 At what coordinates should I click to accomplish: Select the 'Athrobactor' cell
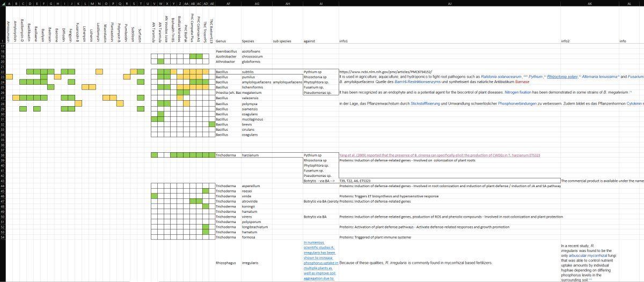228,62
